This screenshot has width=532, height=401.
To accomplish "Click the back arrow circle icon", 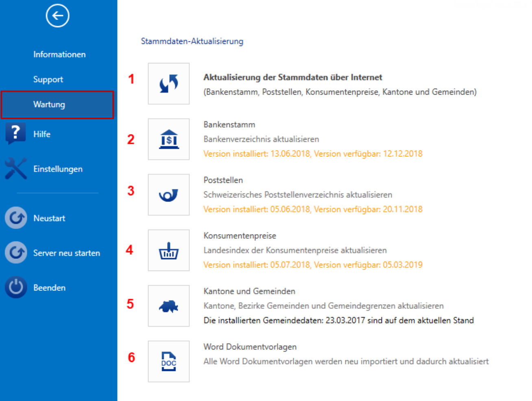I will pyautogui.click(x=57, y=16).
